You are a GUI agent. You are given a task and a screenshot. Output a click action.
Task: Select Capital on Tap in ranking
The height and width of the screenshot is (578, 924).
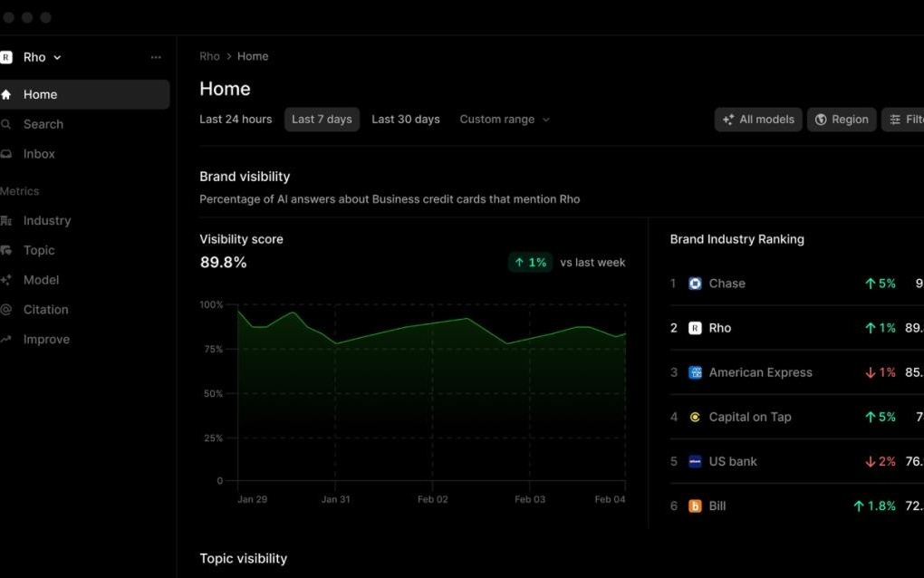coord(796,417)
